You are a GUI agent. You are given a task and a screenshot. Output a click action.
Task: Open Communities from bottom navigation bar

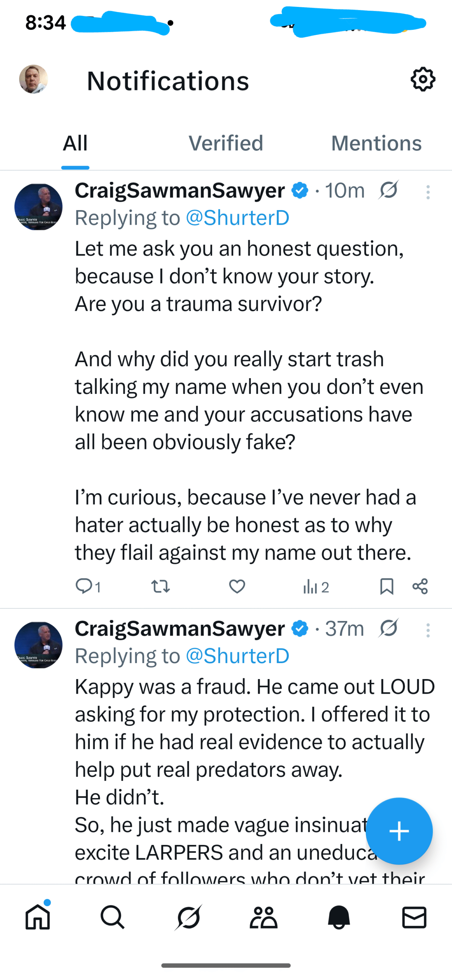click(263, 917)
